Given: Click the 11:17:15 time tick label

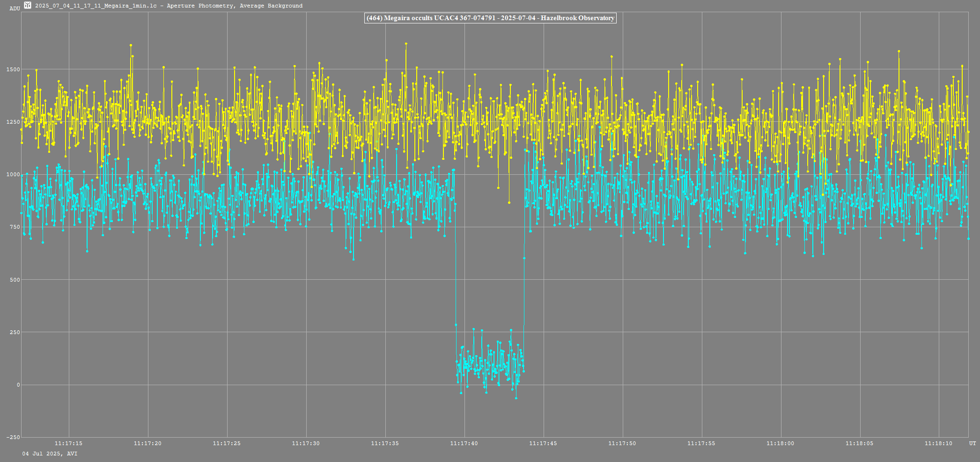Looking at the screenshot, I should point(69,443).
